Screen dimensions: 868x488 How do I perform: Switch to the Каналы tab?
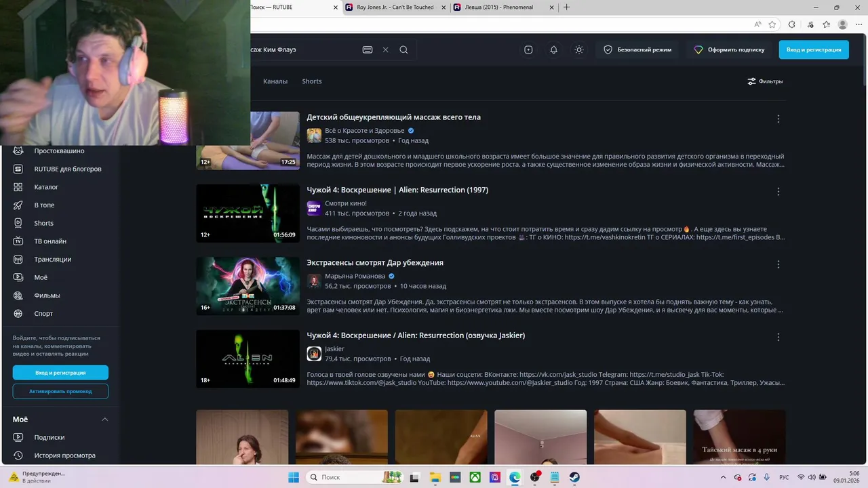[x=275, y=81]
